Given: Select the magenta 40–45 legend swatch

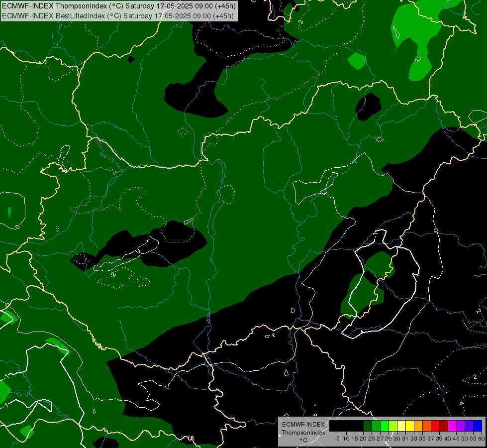Looking at the screenshot, I should tap(452, 426).
